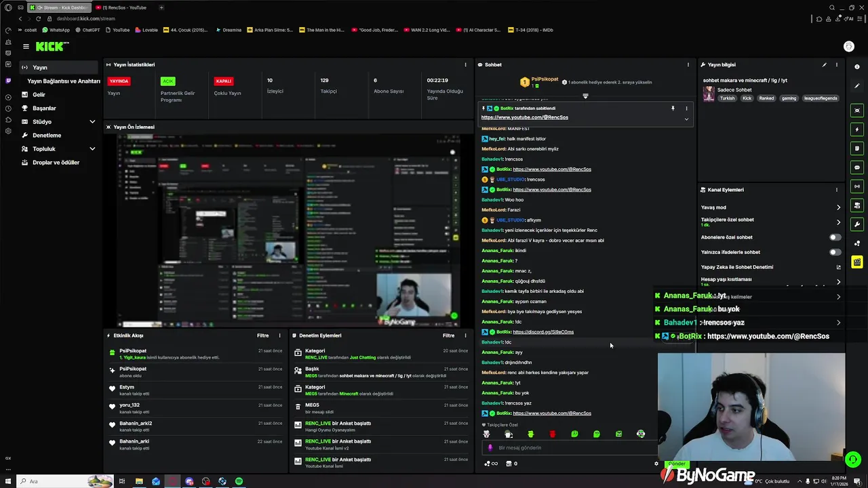This screenshot has width=868, height=488.
Task: Open the pinned youtube.com/@RencSos link
Action: (x=524, y=117)
